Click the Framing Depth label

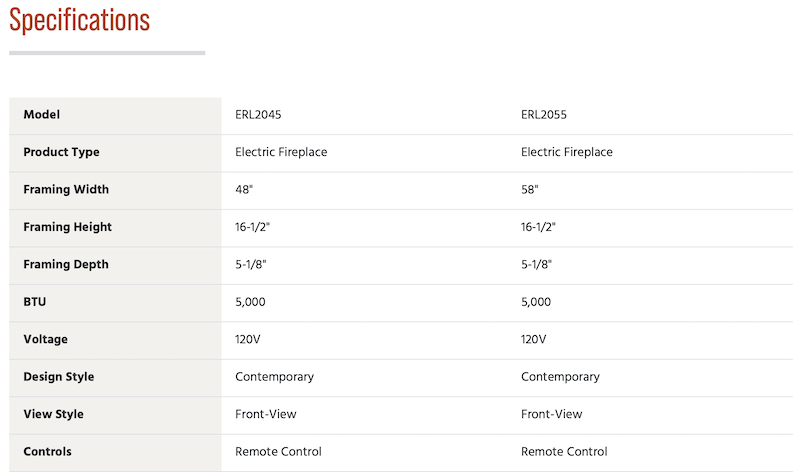[x=66, y=264]
